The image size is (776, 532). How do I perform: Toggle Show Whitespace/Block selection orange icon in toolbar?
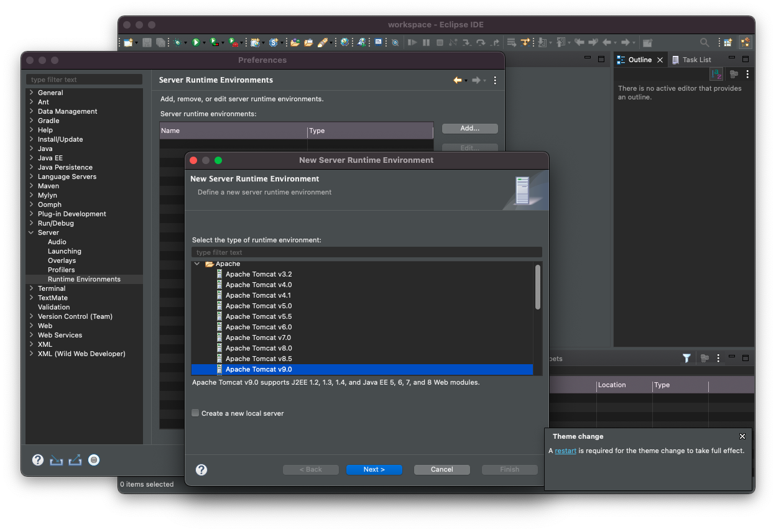click(x=525, y=42)
